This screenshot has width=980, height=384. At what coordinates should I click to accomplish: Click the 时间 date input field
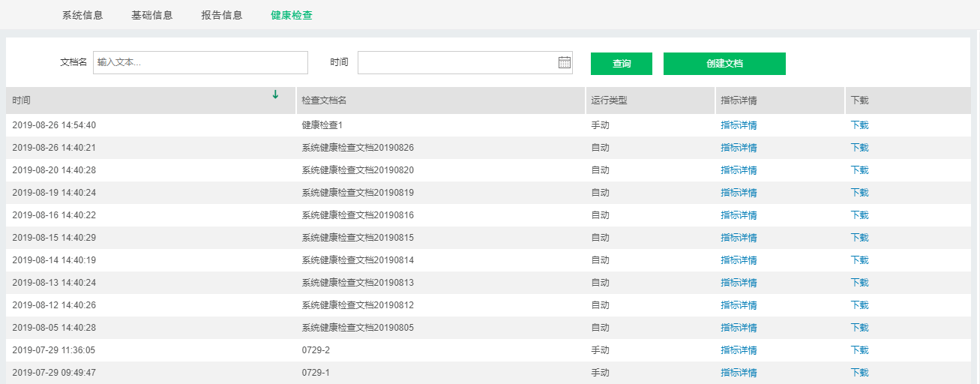(x=457, y=63)
